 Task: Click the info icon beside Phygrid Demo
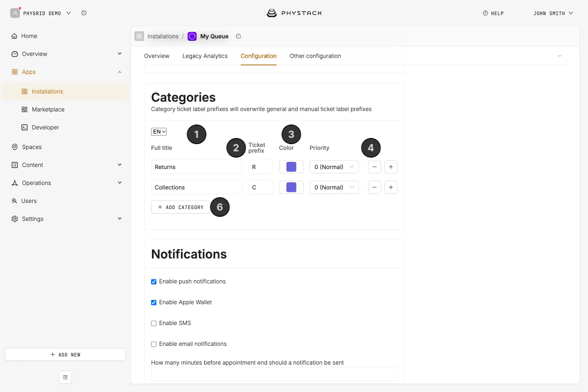[84, 13]
